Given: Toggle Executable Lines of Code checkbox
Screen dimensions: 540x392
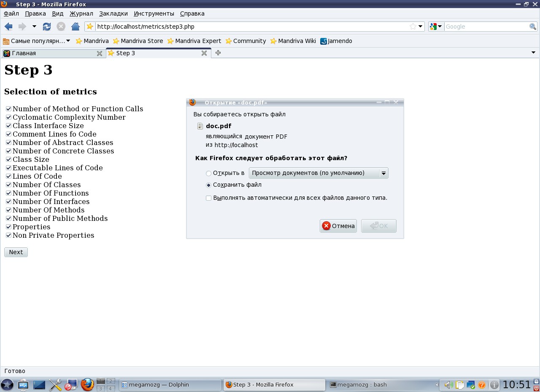Looking at the screenshot, I should point(8,168).
